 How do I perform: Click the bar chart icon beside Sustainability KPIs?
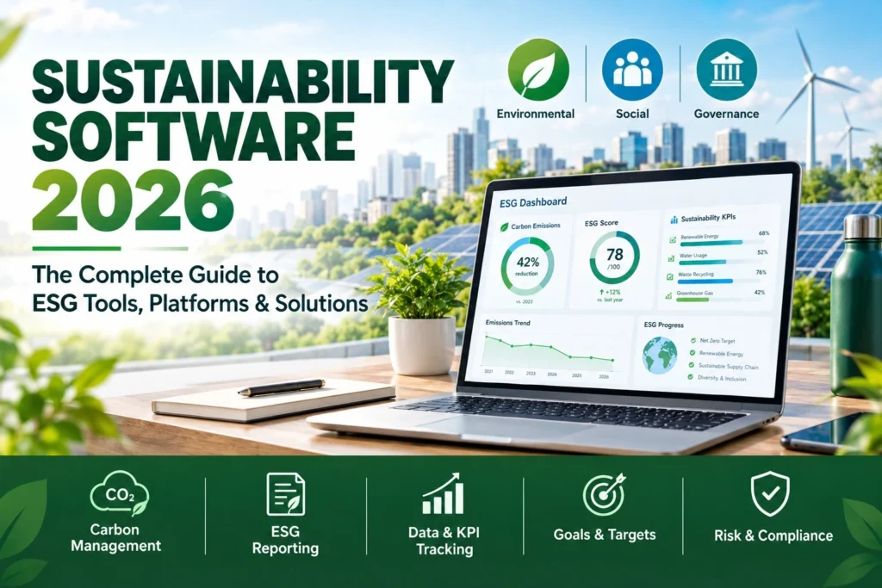[x=674, y=220]
